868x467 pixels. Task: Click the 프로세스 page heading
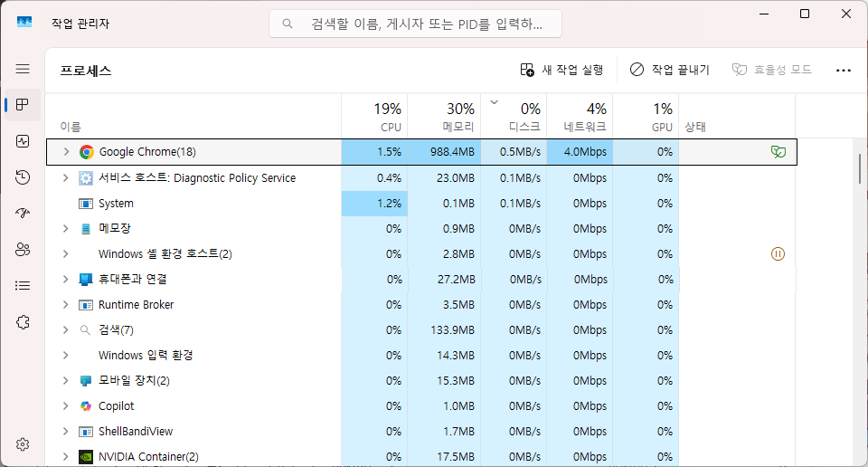[x=86, y=71]
